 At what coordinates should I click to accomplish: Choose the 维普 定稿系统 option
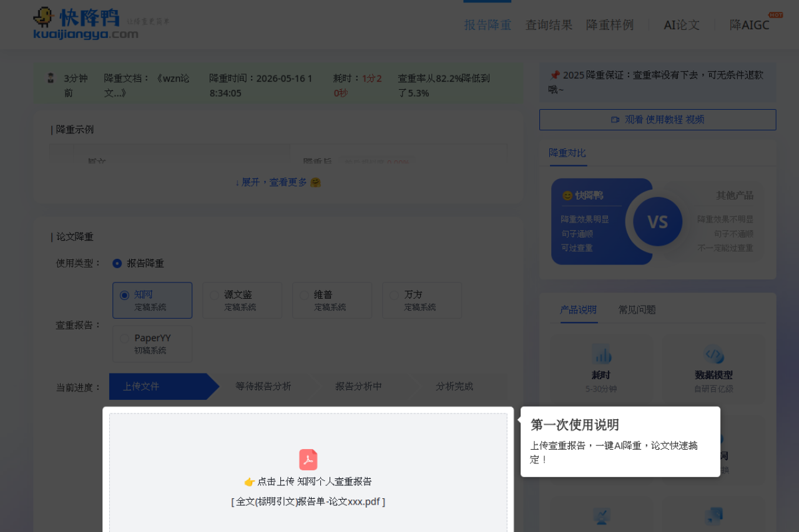(332, 300)
